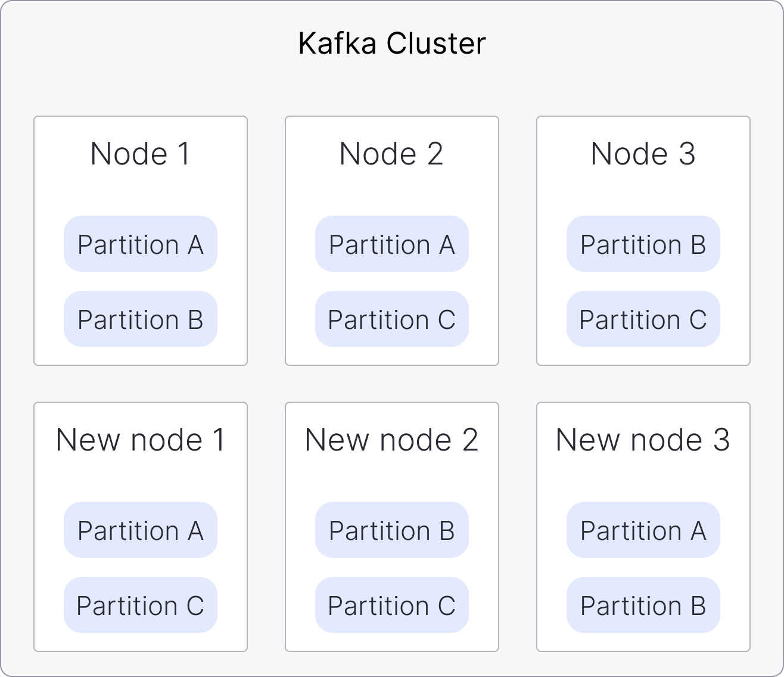
Task: Pick Partition B within Node 3
Action: pyautogui.click(x=643, y=244)
